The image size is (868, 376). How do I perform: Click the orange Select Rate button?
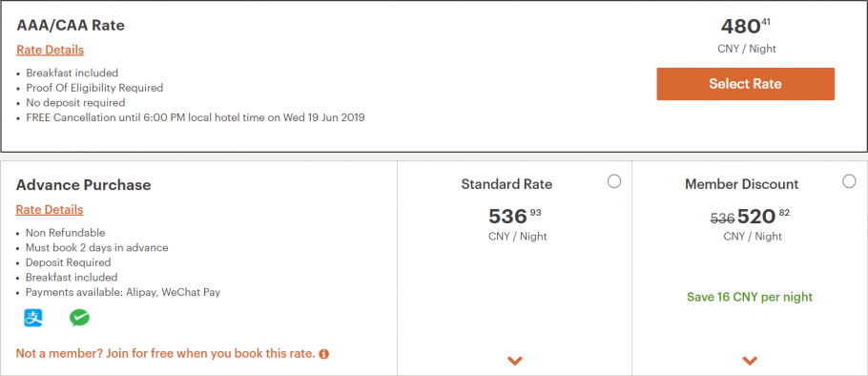click(745, 84)
